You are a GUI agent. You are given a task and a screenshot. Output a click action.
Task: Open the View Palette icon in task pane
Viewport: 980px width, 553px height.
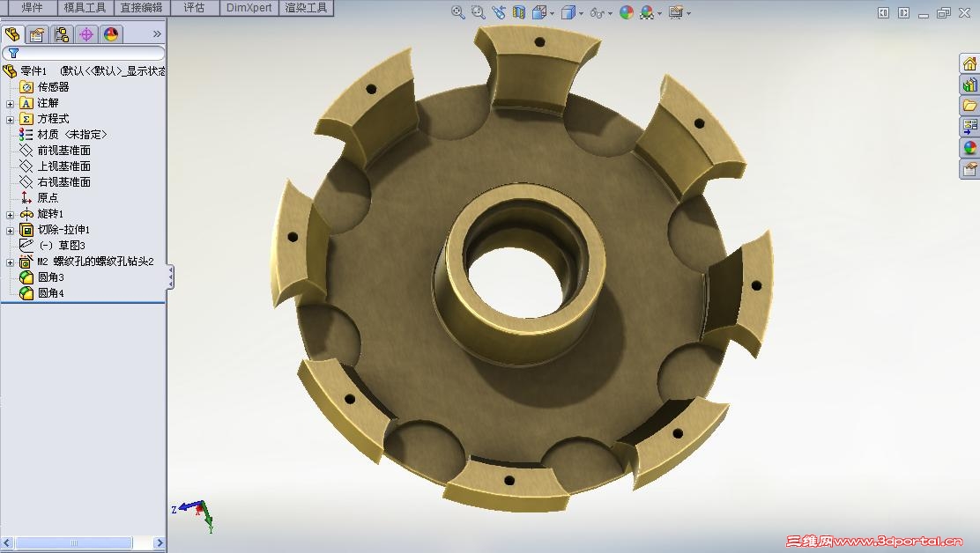(x=969, y=127)
